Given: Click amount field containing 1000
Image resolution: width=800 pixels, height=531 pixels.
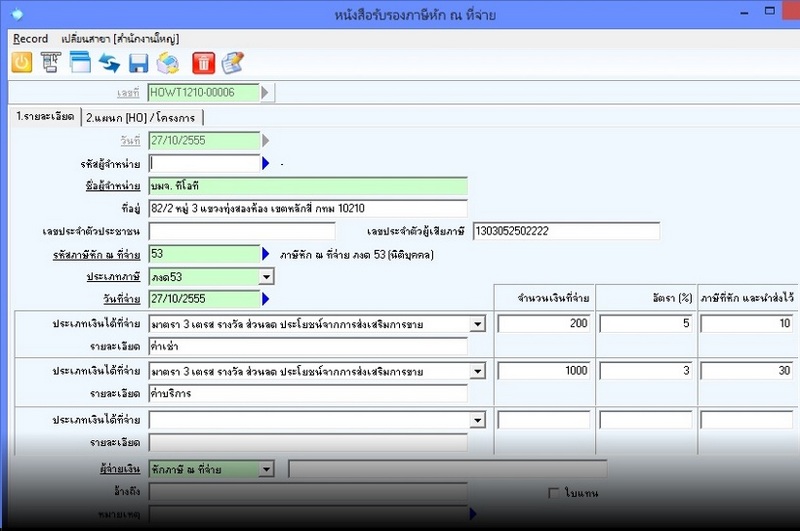Looking at the screenshot, I should pyautogui.click(x=545, y=371).
